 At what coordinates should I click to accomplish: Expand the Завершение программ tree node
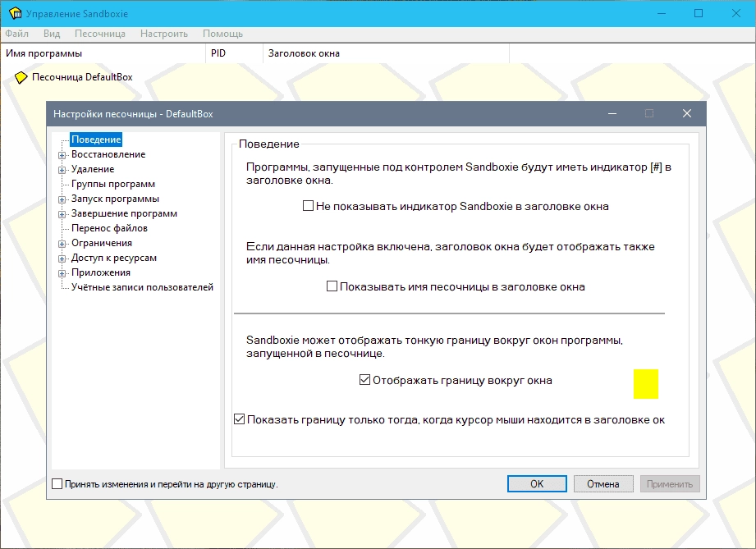[62, 214]
